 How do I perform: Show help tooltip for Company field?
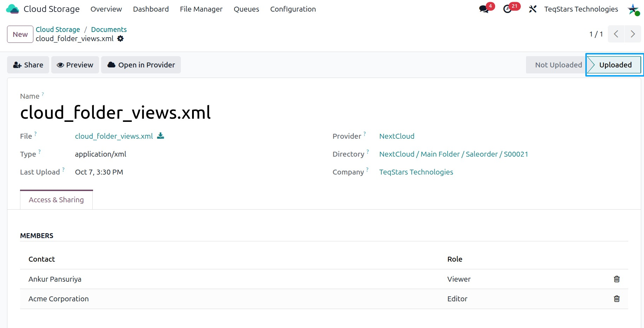click(x=367, y=170)
